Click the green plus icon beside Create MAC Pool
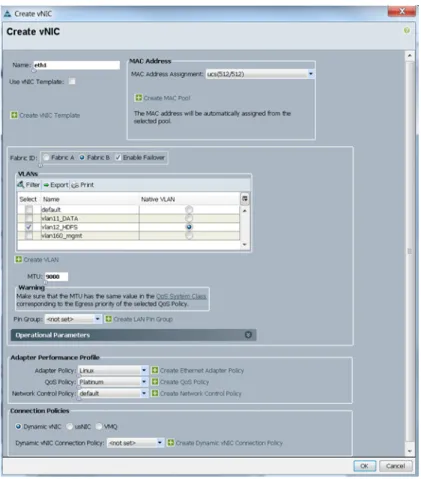The width and height of the screenshot is (421, 479). (x=138, y=98)
